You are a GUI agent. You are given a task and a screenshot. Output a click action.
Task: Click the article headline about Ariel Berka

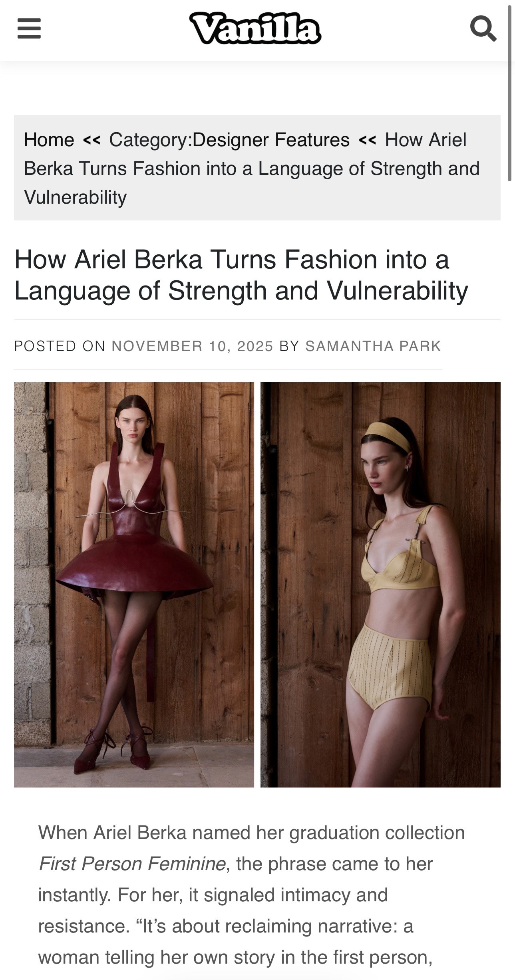(x=241, y=275)
